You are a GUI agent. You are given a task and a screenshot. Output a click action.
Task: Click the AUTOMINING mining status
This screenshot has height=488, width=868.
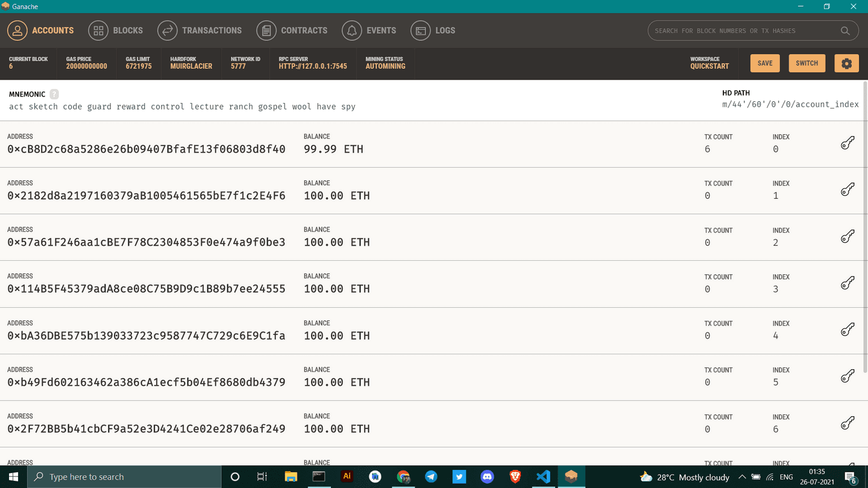(385, 66)
